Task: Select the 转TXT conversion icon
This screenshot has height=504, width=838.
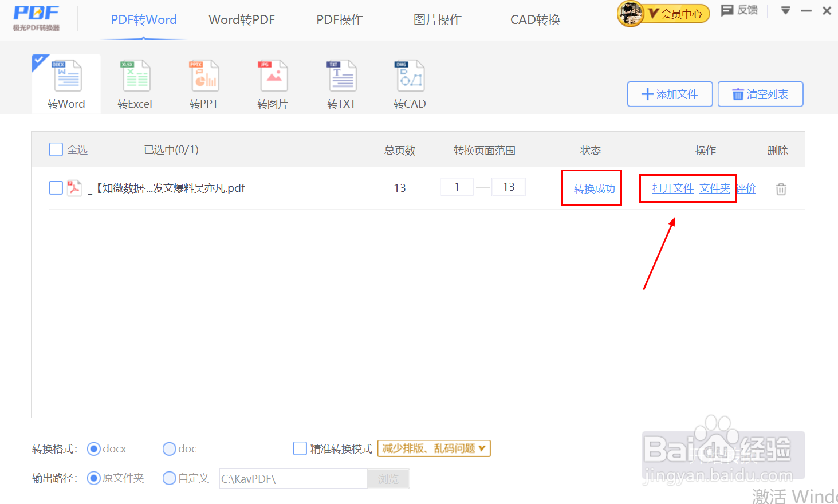Action: tap(341, 83)
